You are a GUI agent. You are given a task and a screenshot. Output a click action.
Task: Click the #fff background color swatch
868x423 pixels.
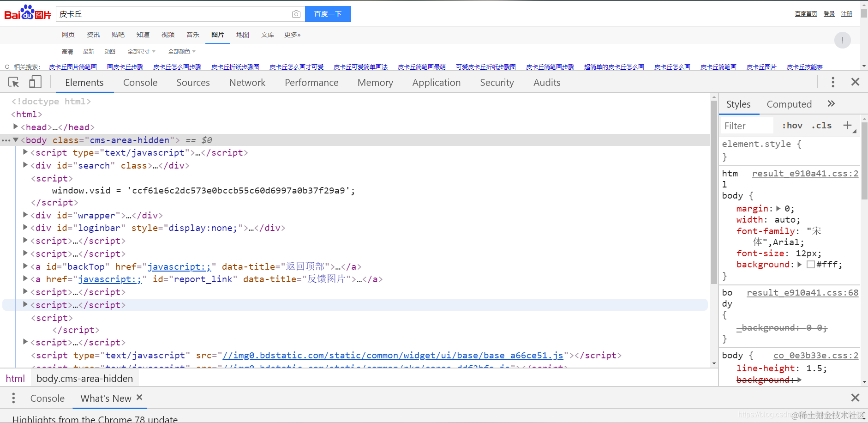coord(810,265)
